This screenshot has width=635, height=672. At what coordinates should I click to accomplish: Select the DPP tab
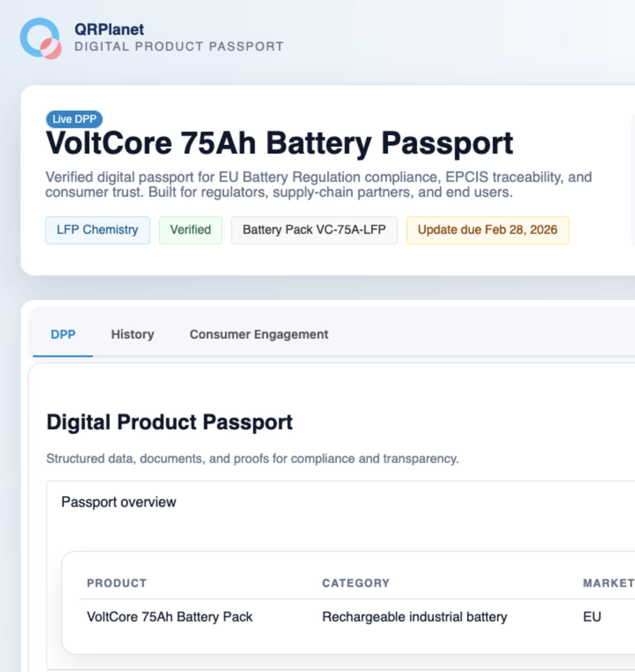(x=63, y=334)
